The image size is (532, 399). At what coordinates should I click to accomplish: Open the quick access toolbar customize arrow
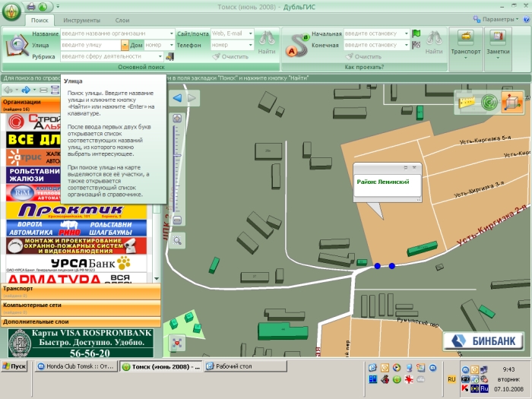click(x=58, y=6)
